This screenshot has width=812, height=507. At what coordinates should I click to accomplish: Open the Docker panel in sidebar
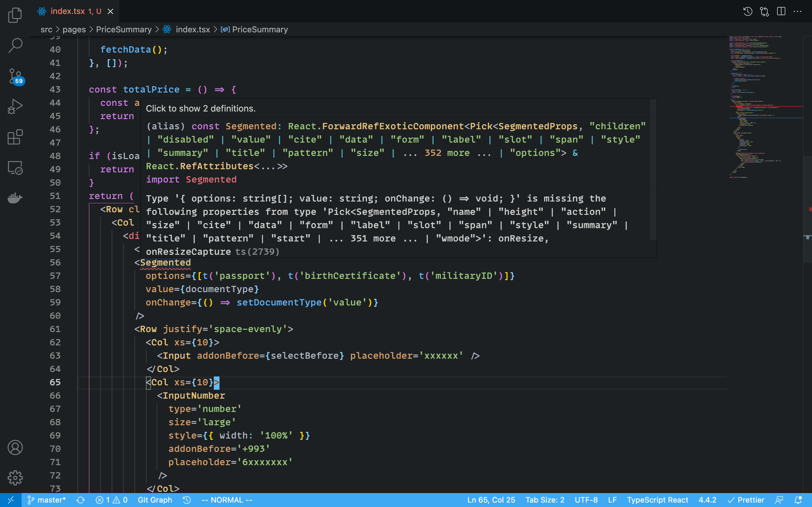15,198
